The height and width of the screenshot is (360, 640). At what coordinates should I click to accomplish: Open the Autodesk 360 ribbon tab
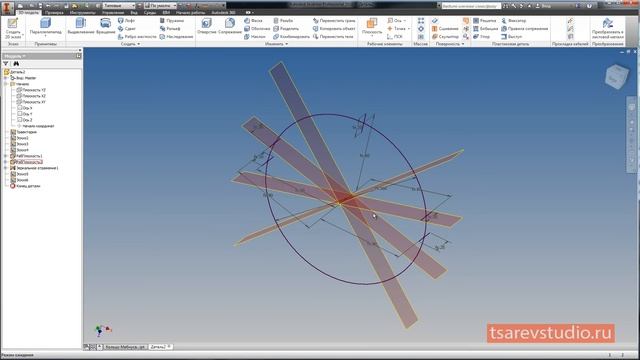click(x=223, y=13)
